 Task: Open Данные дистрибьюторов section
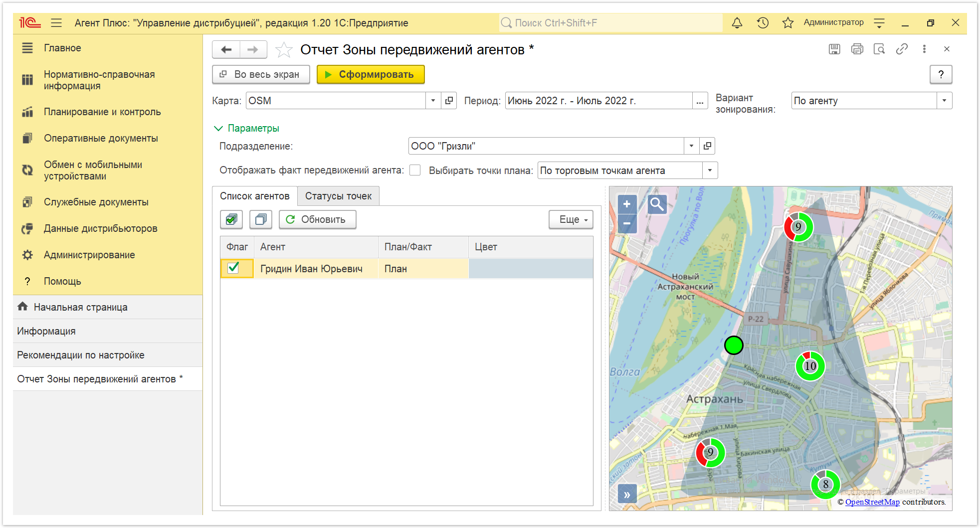pos(101,228)
